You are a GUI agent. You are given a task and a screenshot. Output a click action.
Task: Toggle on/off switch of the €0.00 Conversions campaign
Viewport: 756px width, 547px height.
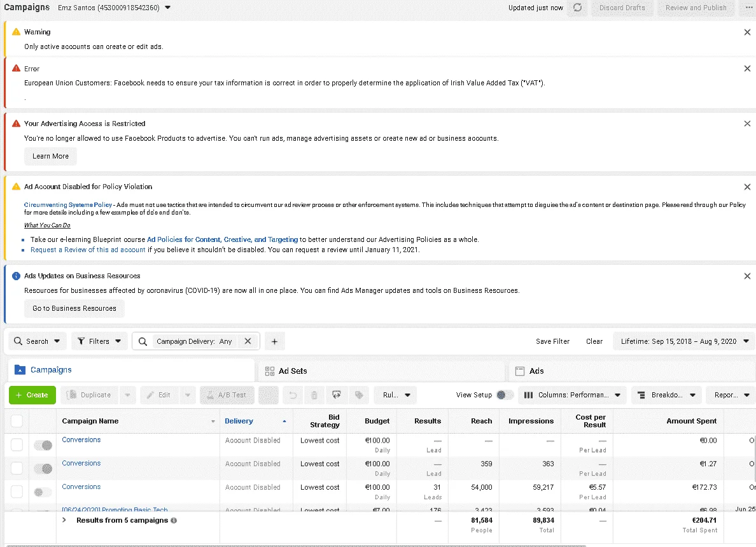(x=43, y=445)
